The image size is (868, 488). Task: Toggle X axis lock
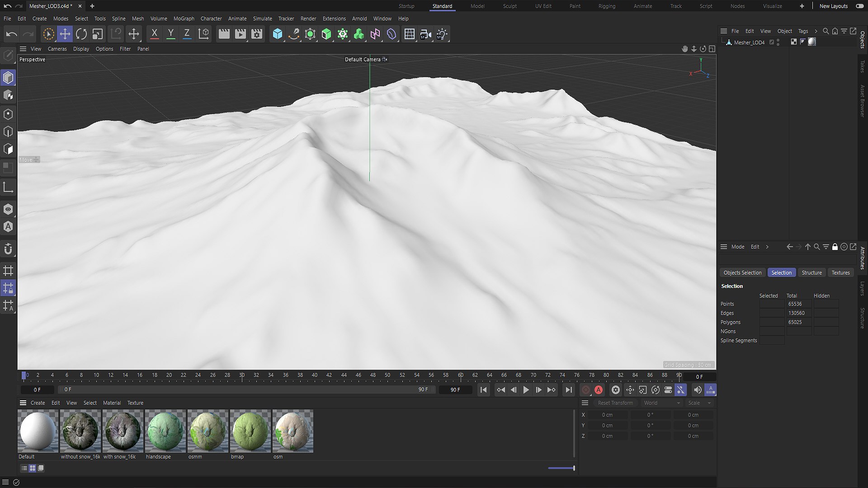[154, 34]
